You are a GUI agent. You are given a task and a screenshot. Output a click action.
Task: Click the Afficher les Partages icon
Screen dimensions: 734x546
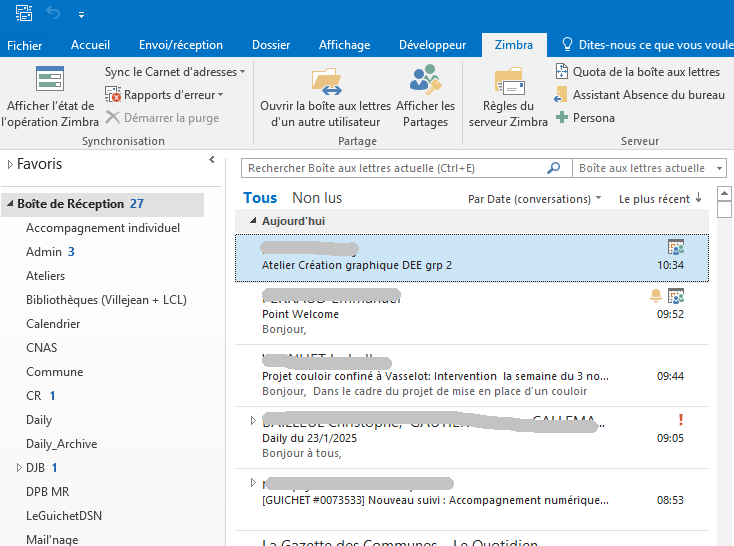coord(425,80)
